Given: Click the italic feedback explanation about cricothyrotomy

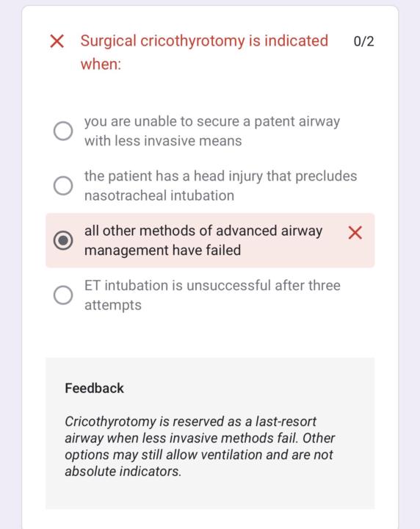Looking at the screenshot, I should click(200, 446).
